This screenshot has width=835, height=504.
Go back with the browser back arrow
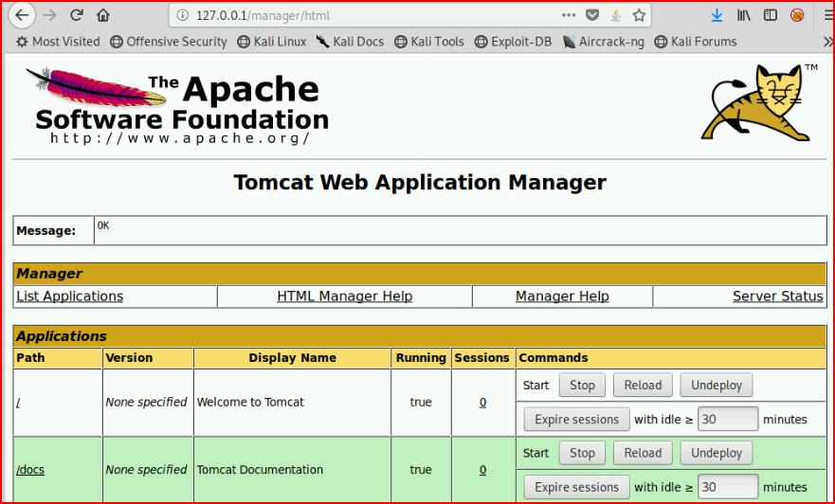pos(22,15)
